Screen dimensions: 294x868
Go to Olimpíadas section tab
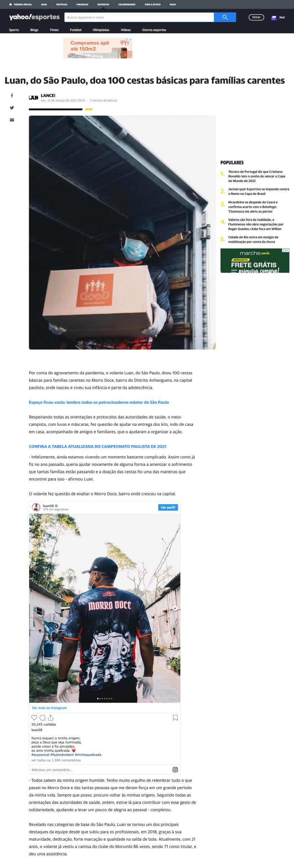coord(101,30)
